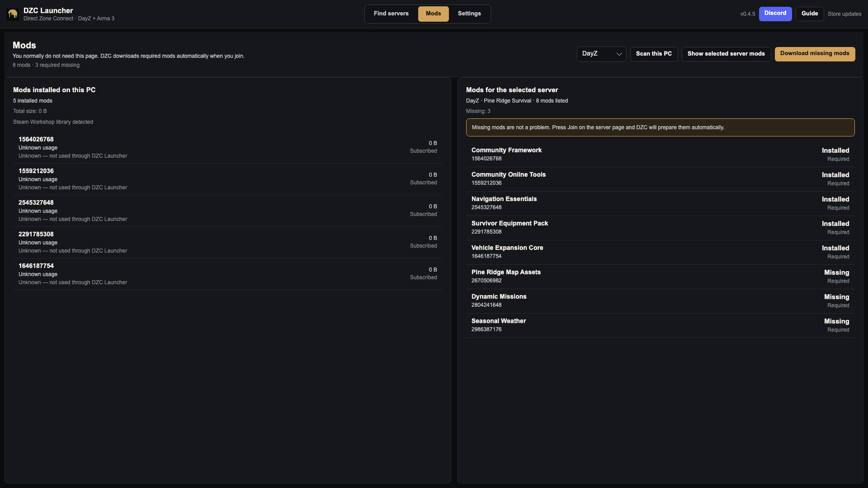Expand the DayZ game dropdown
Viewport: 868px width, 488px height.
point(601,54)
